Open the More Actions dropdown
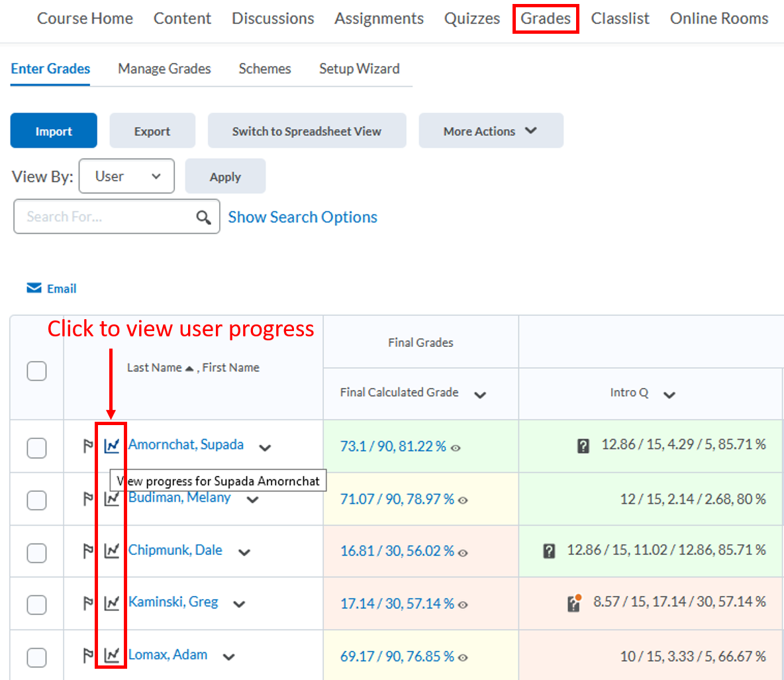The height and width of the screenshot is (680, 784). (491, 130)
